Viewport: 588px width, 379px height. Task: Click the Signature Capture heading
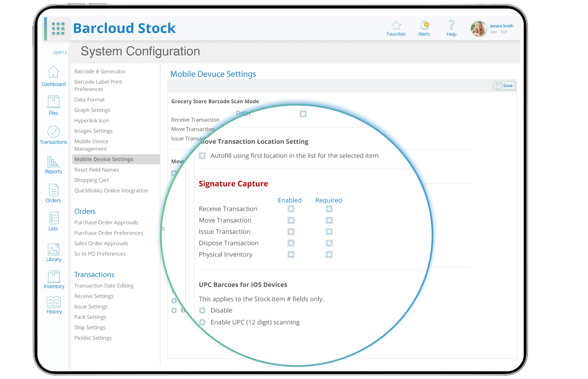(233, 184)
